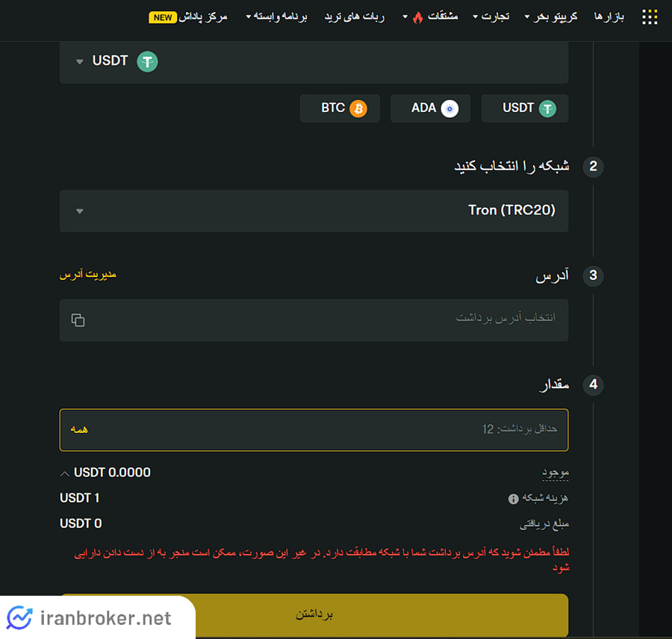Select the BTC quick coin button
The image size is (672, 639).
(x=340, y=108)
